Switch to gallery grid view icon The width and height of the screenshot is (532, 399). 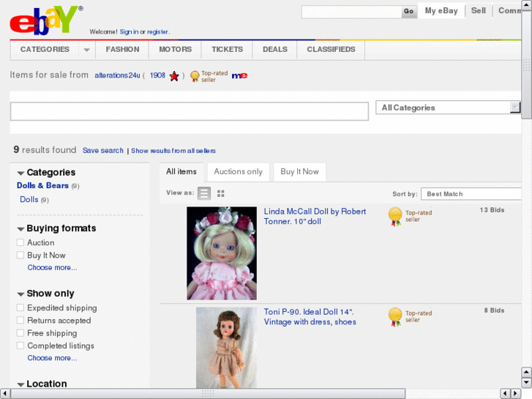coord(220,193)
